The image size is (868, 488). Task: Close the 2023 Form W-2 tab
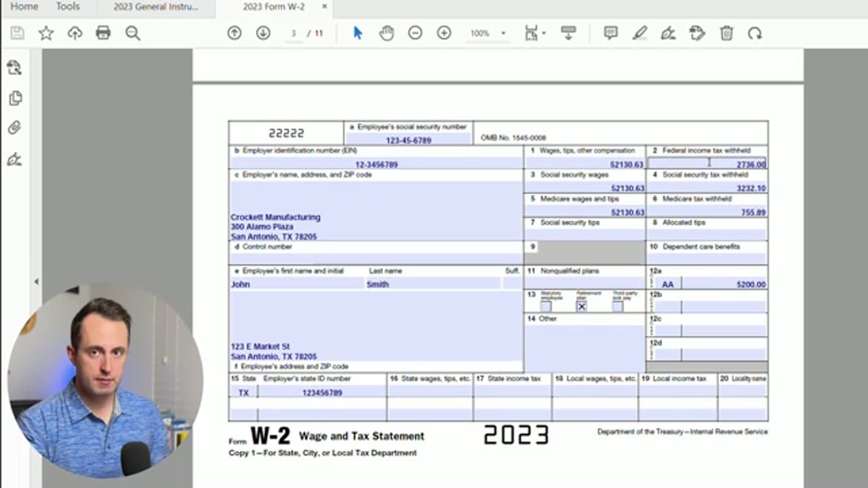click(x=324, y=7)
